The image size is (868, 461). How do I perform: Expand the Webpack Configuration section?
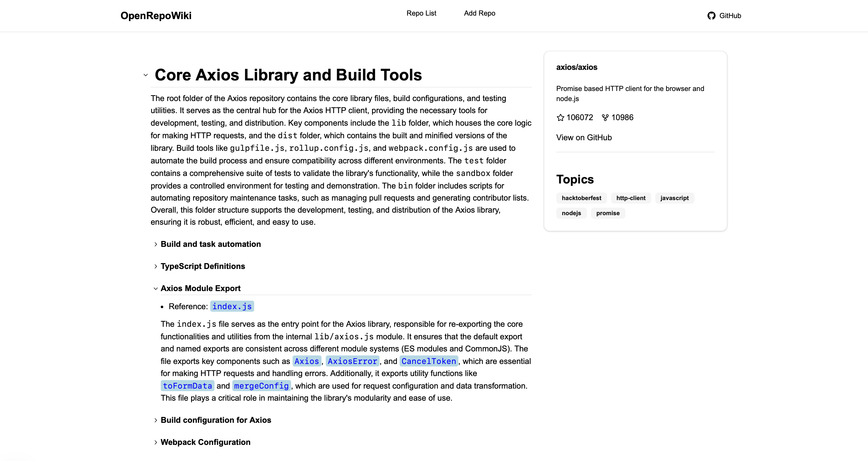coord(156,442)
